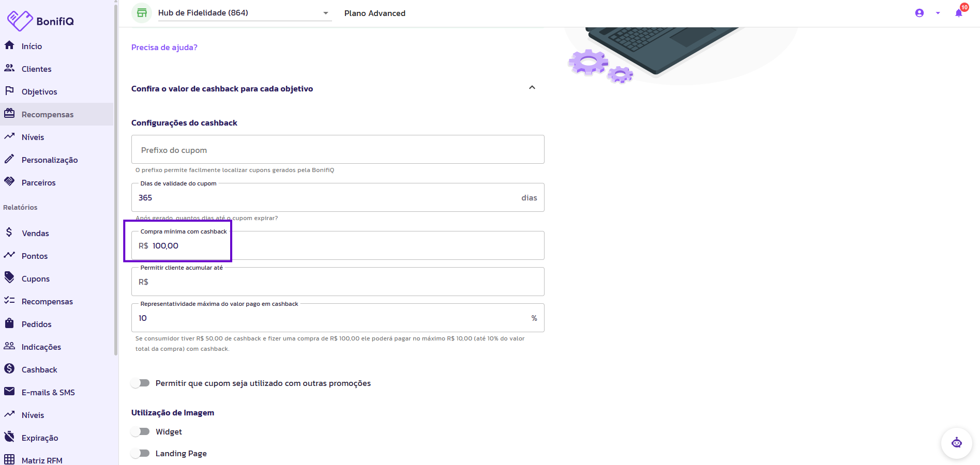Click the user account avatar icon
This screenshot has width=980, height=465.
click(x=919, y=13)
